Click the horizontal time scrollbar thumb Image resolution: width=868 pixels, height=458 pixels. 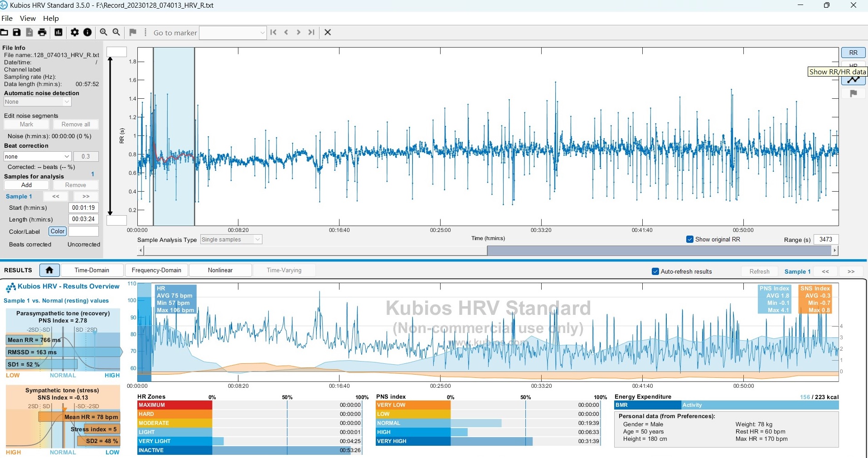659,250
